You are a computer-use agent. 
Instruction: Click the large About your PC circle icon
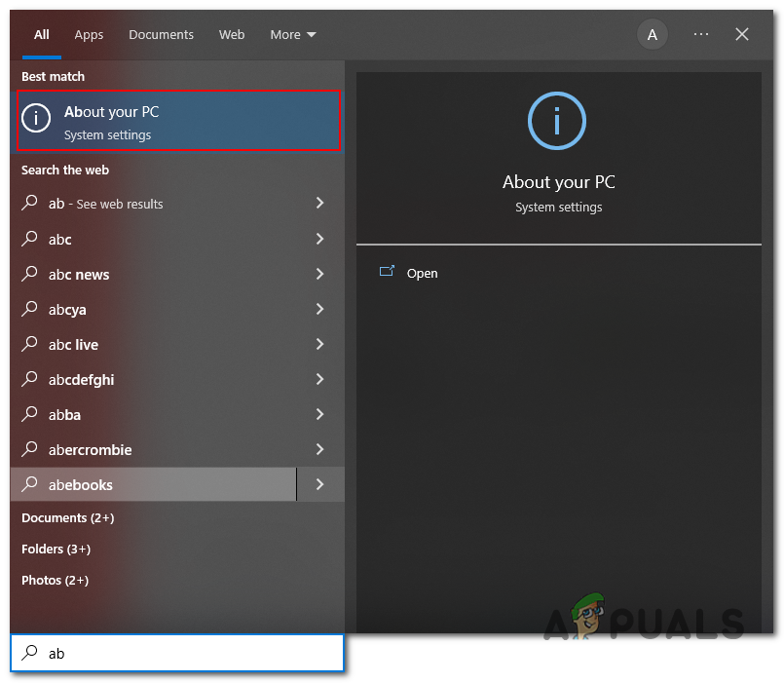click(557, 121)
